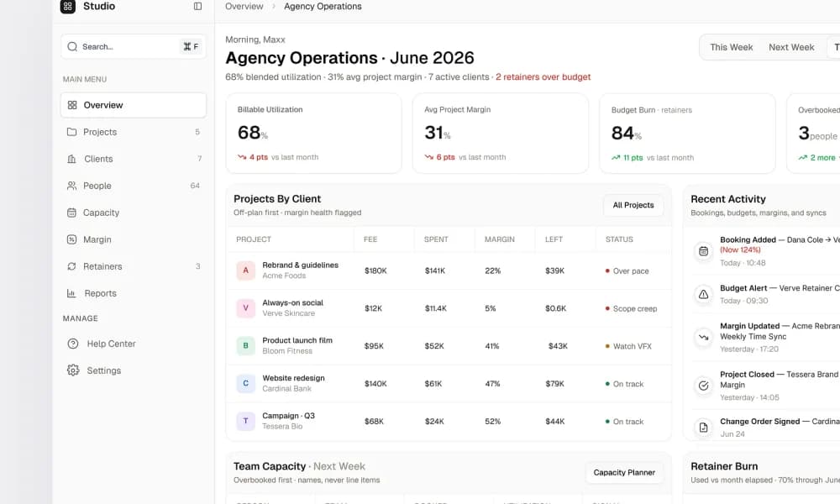Select the 'Rebrand & guidelines' project row

(x=449, y=270)
